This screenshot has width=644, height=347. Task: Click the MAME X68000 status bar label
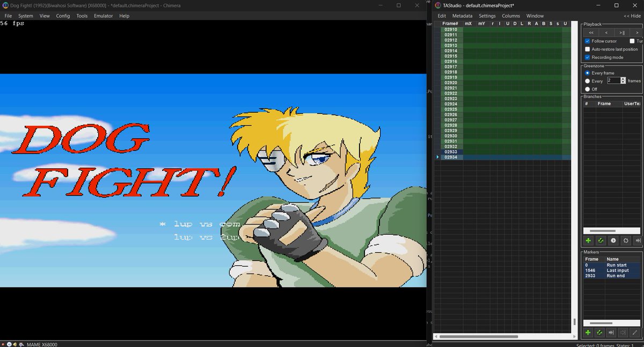41,344
